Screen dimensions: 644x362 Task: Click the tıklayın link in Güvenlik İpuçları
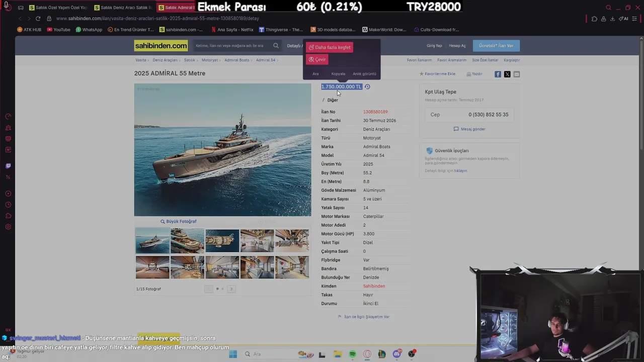pyautogui.click(x=460, y=170)
